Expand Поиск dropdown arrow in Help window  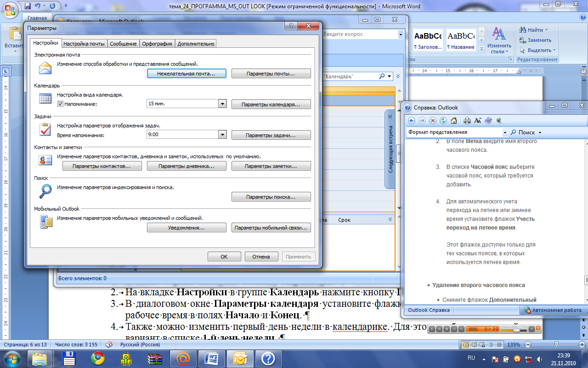(540, 132)
